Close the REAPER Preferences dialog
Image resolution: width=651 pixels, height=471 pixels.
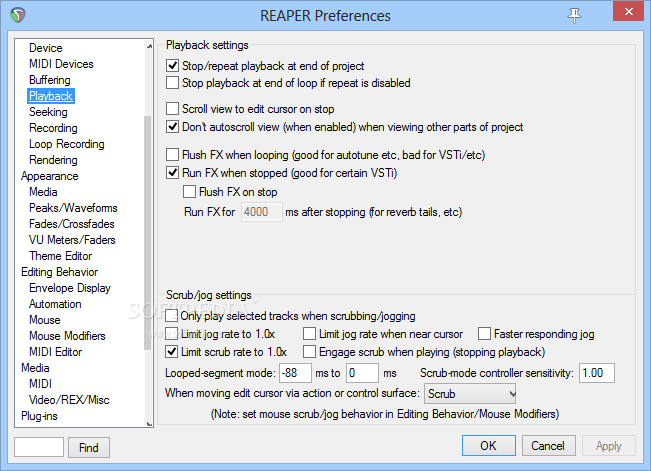tap(629, 12)
